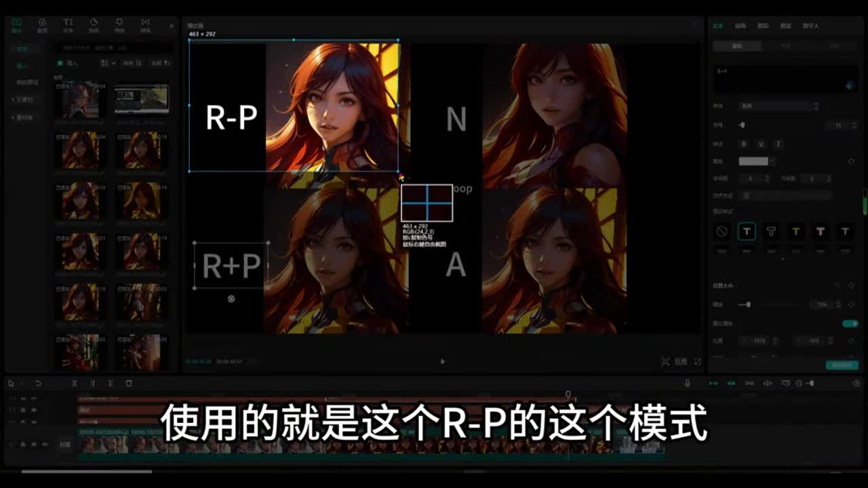Select the yellow T preset text style
Screen dimensions: 868x488
[795, 232]
